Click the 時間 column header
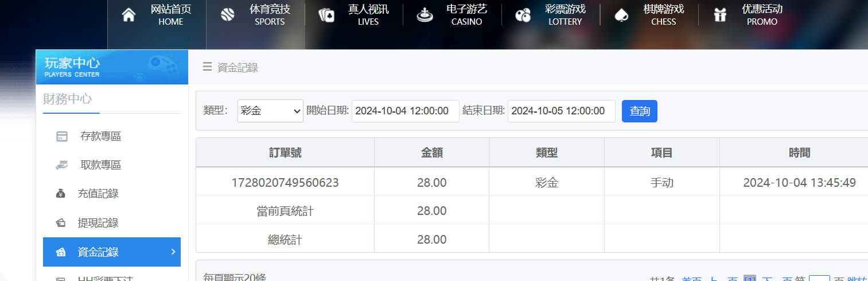Image resolution: width=868 pixels, height=281 pixels. 800,152
